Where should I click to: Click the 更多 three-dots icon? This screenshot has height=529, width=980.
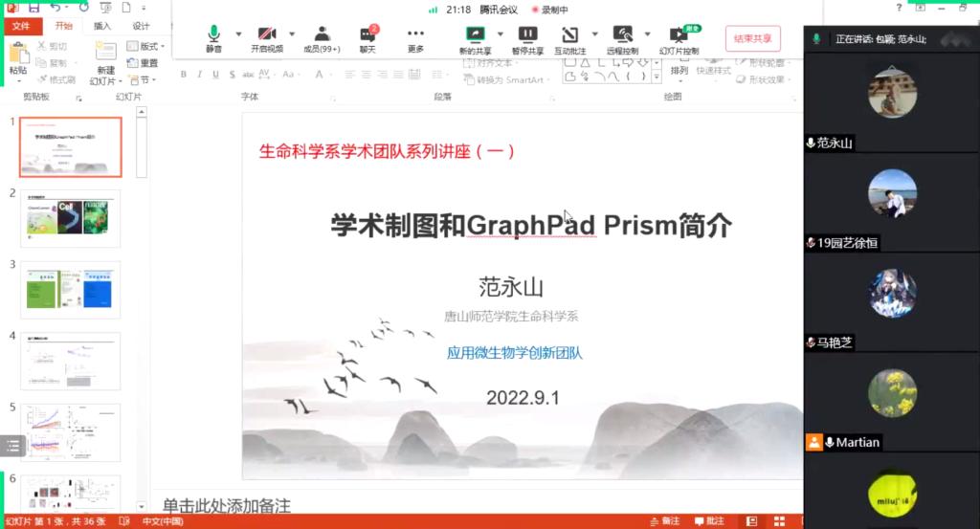point(415,34)
